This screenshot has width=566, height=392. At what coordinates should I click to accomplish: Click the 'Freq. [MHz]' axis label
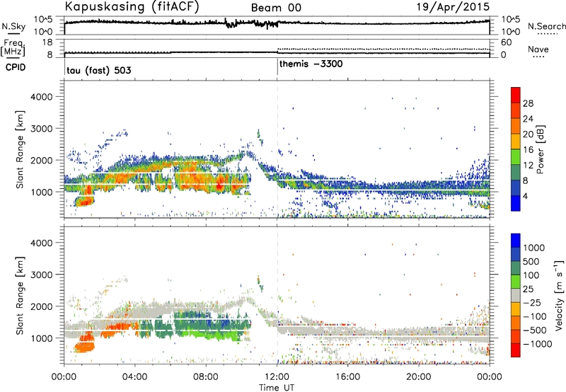(x=13, y=48)
